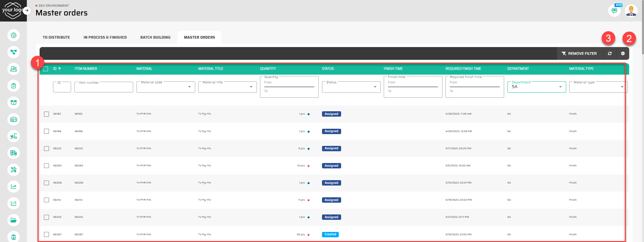This screenshot has height=242, width=644.
Task: Open table settings gear icon
Action: 623,53
